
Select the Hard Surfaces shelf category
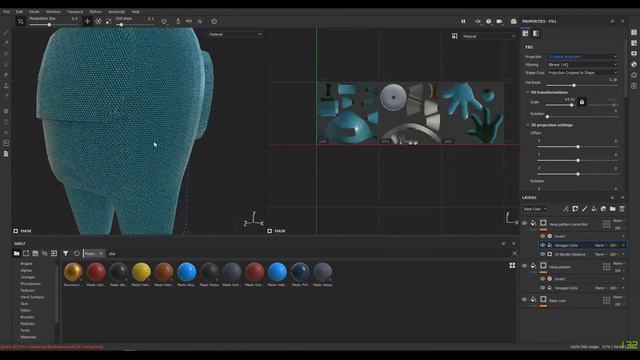point(32,297)
